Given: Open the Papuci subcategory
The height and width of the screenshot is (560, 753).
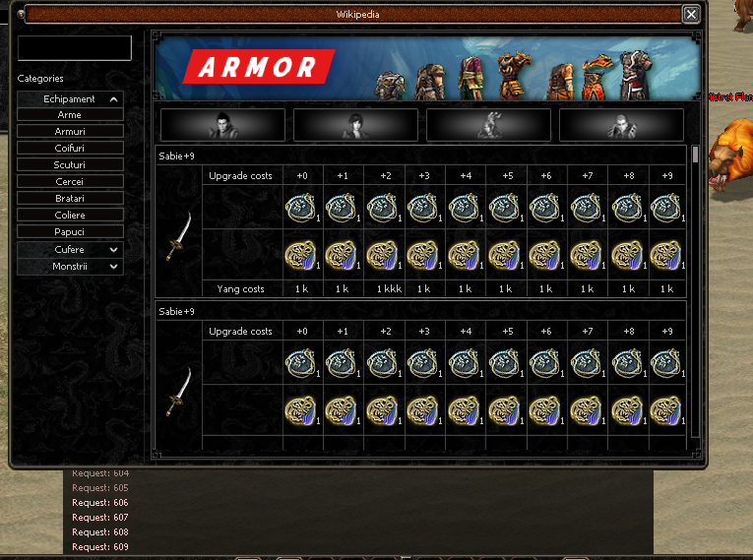Looking at the screenshot, I should point(70,232).
